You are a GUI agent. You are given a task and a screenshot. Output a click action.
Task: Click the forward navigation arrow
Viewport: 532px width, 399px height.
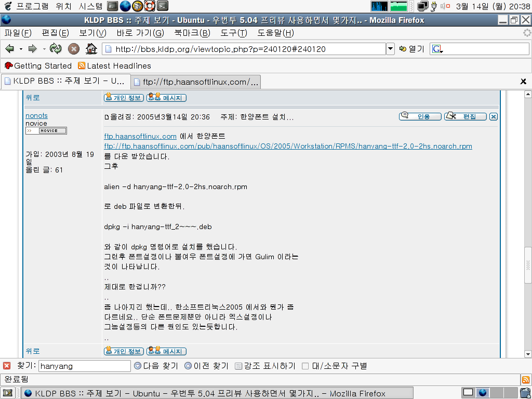(32, 49)
